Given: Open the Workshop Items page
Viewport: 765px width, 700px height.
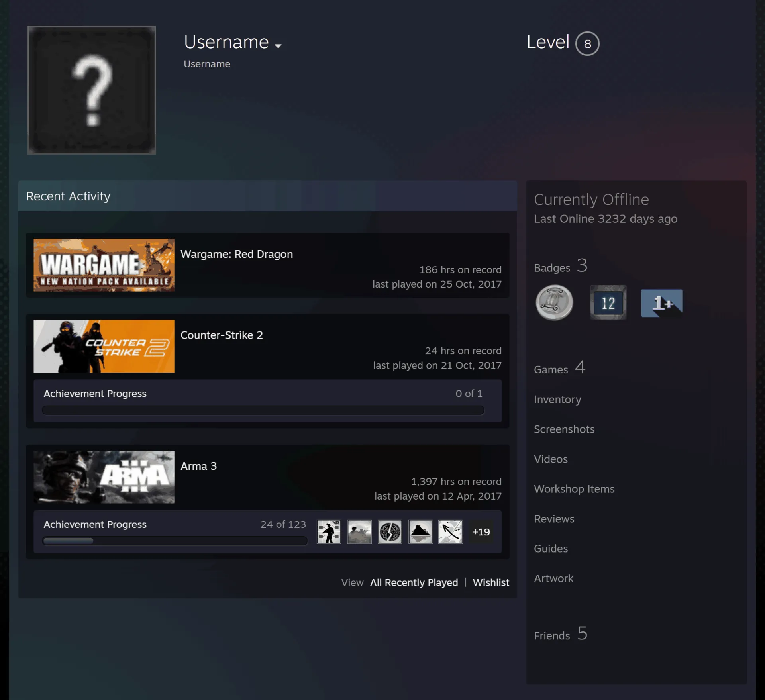Looking at the screenshot, I should (x=574, y=489).
